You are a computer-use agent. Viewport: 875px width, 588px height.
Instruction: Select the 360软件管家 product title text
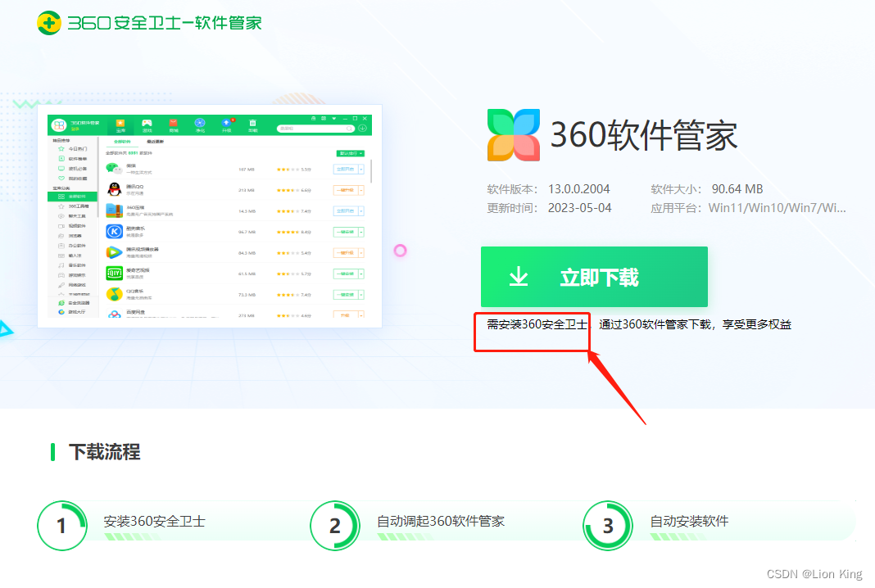(x=644, y=135)
